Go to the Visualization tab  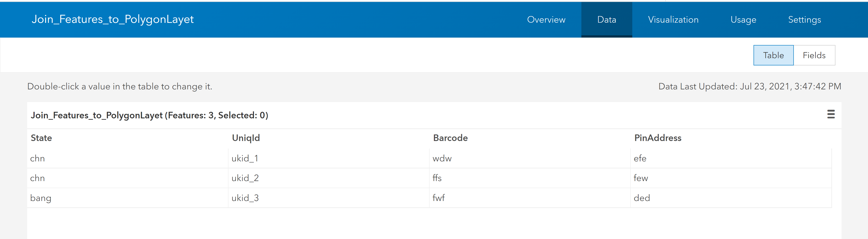673,19
